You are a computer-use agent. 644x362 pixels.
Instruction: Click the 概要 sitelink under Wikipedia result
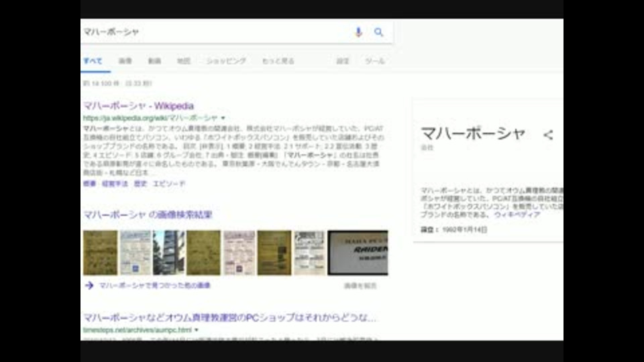coord(89,184)
